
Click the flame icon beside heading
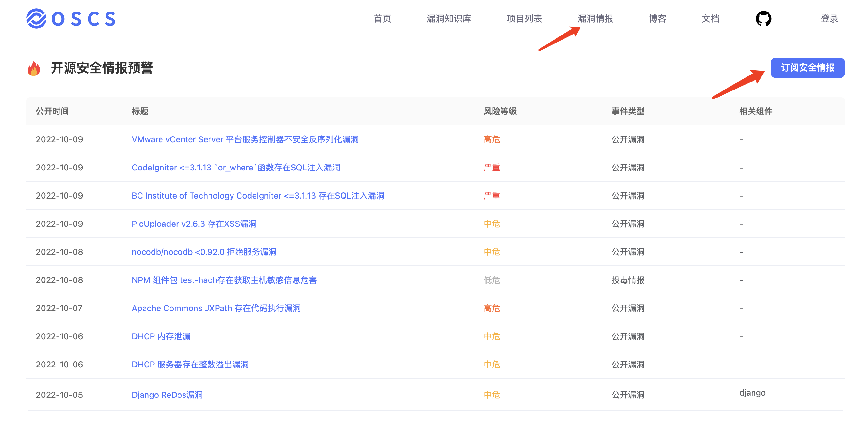point(34,68)
